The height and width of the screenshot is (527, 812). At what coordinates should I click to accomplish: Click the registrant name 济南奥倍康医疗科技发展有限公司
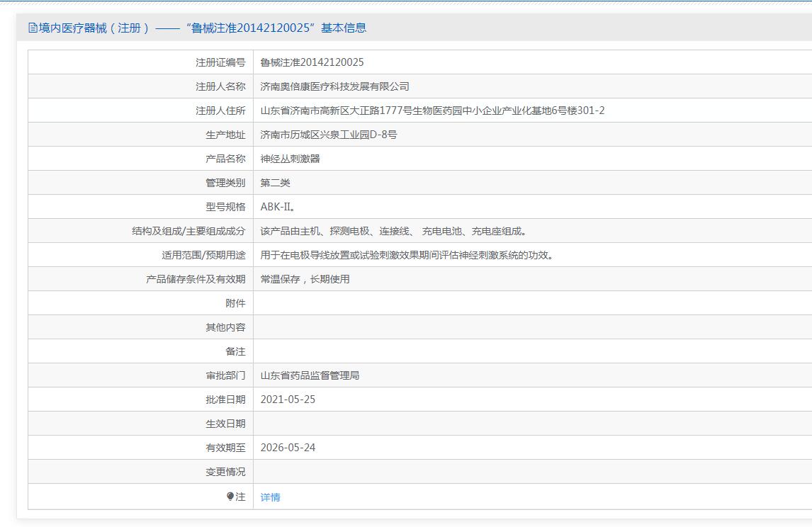(x=334, y=86)
